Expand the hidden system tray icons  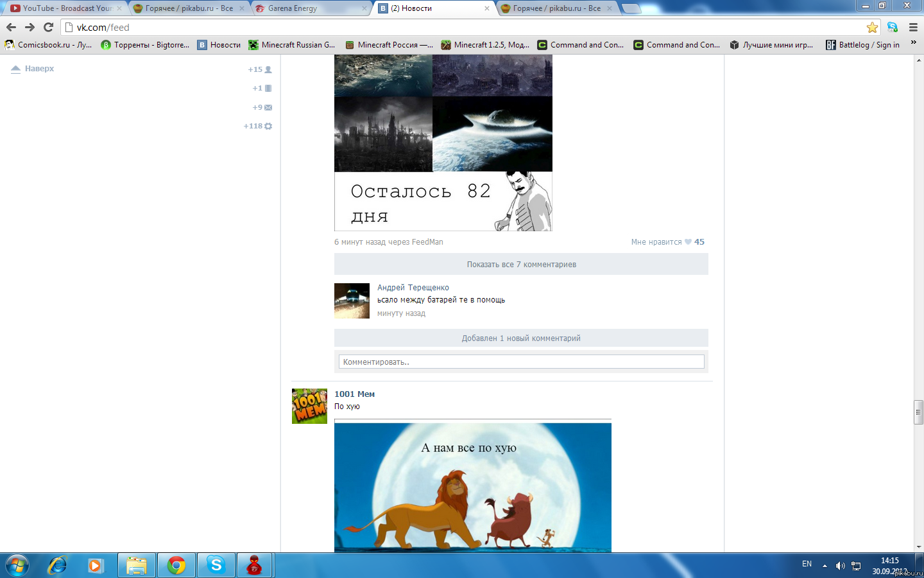825,566
